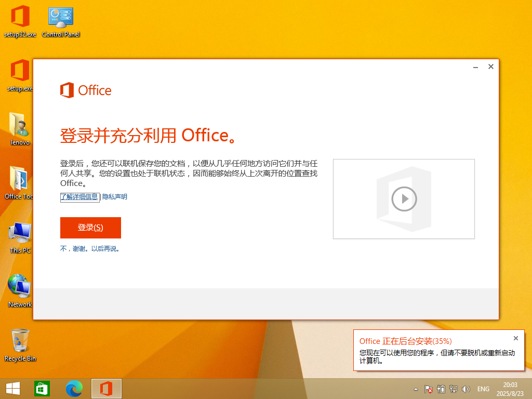Open the 隐私声明 privacy statement link

click(114, 197)
